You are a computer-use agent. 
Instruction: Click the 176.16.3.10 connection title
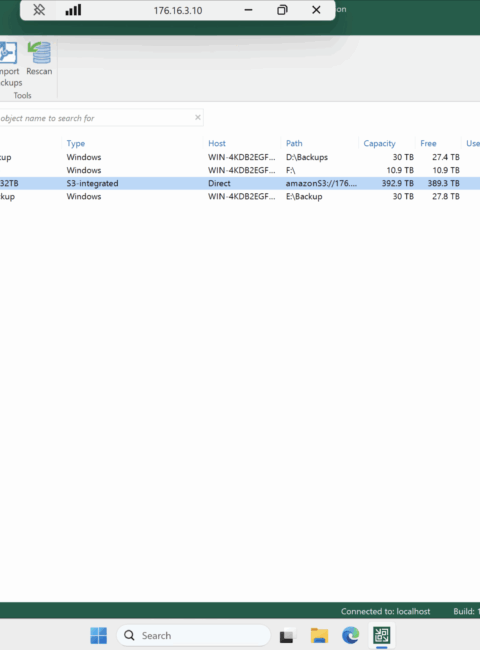[178, 10]
